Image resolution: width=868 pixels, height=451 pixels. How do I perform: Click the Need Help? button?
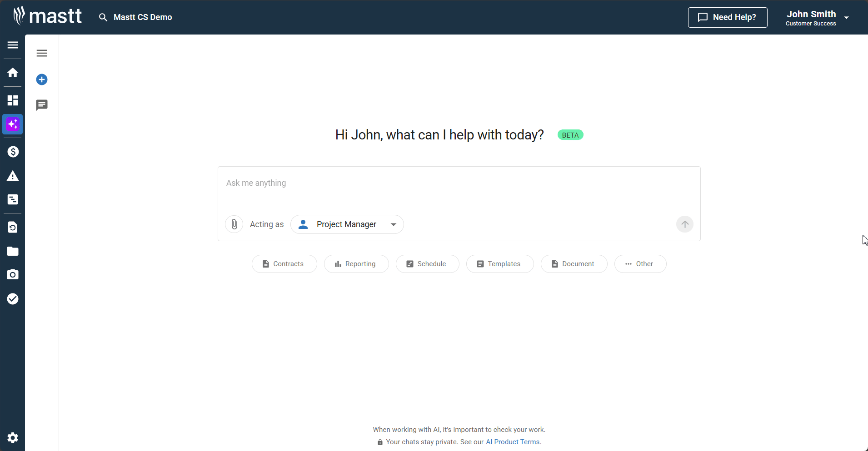click(727, 17)
